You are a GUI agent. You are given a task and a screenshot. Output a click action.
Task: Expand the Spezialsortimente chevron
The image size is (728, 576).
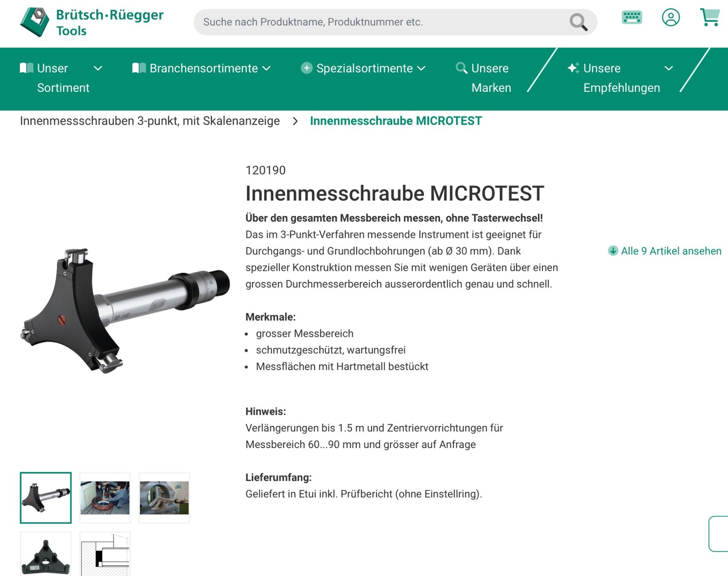[x=421, y=68]
